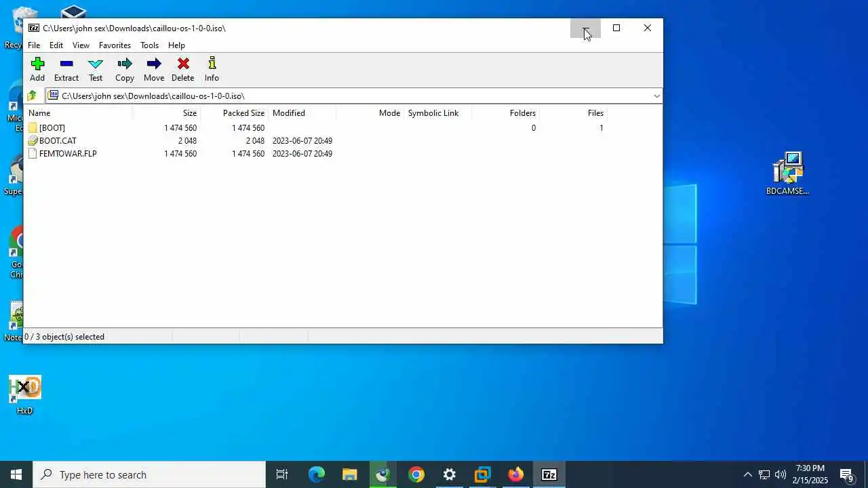868x488 pixels.
Task: Go up one folder level arrow
Action: [x=32, y=96]
